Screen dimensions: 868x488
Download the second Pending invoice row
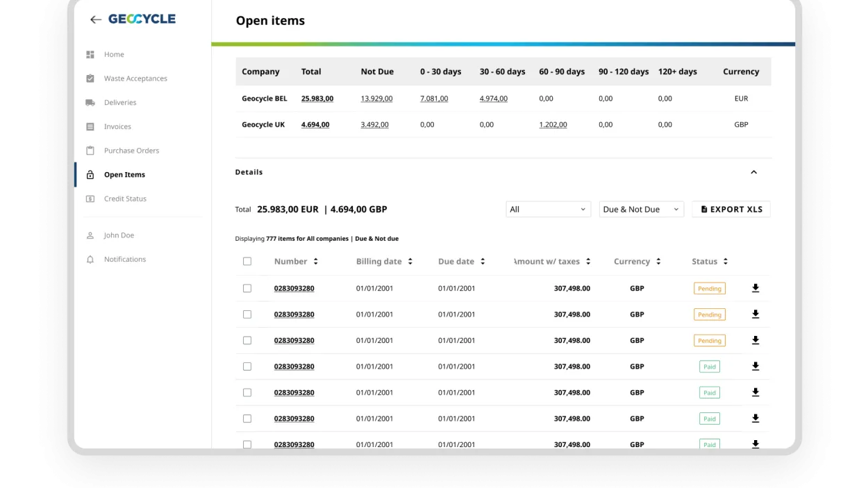pos(756,314)
